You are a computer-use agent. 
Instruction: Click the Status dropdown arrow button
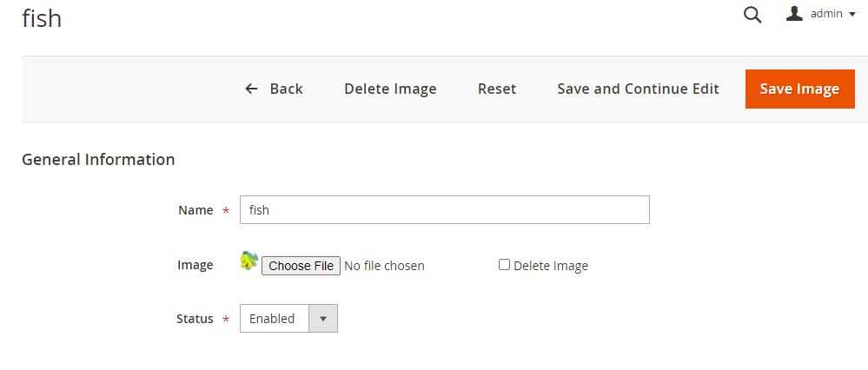[323, 319]
